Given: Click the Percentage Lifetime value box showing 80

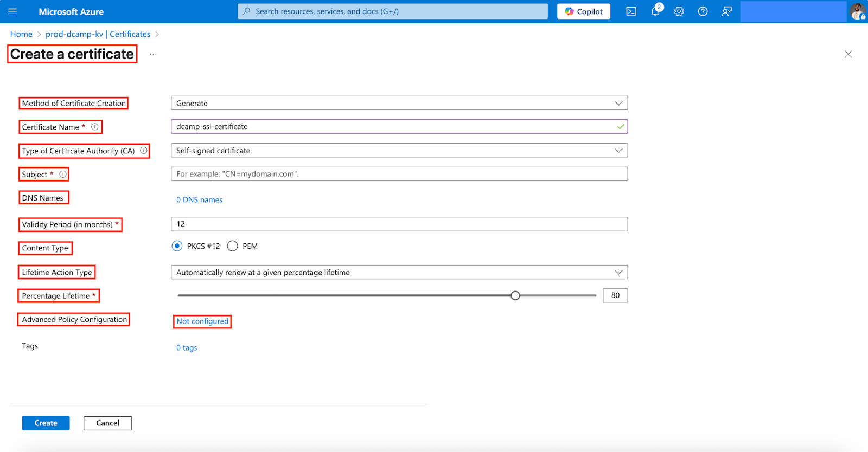Looking at the screenshot, I should click(x=616, y=295).
